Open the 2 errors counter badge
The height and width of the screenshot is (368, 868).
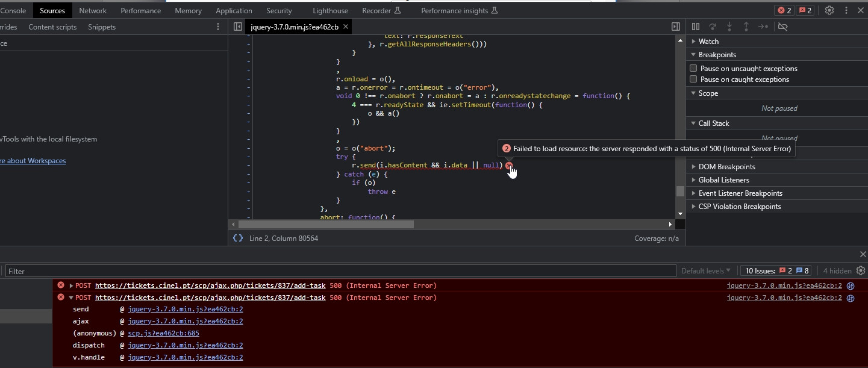(783, 10)
